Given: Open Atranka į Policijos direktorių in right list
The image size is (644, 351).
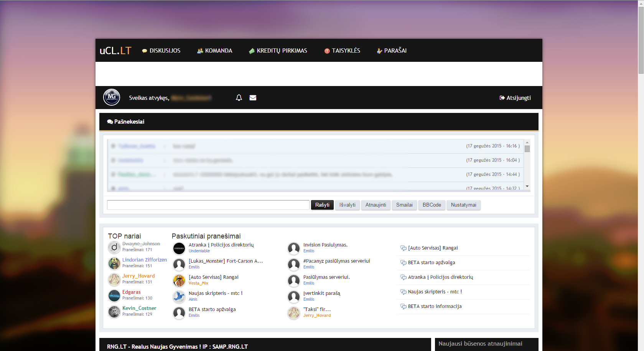Looking at the screenshot, I should [x=441, y=277].
